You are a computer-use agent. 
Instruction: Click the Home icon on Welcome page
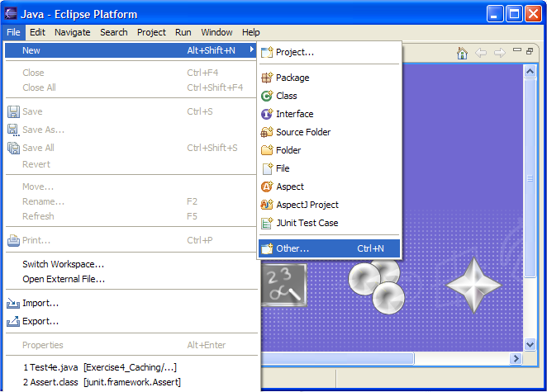(463, 53)
